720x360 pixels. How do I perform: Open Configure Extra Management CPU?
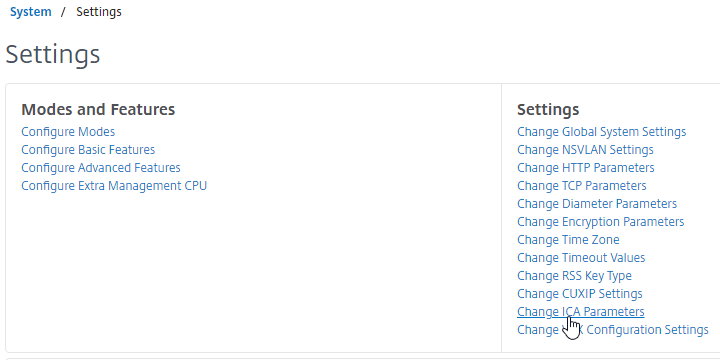(114, 186)
